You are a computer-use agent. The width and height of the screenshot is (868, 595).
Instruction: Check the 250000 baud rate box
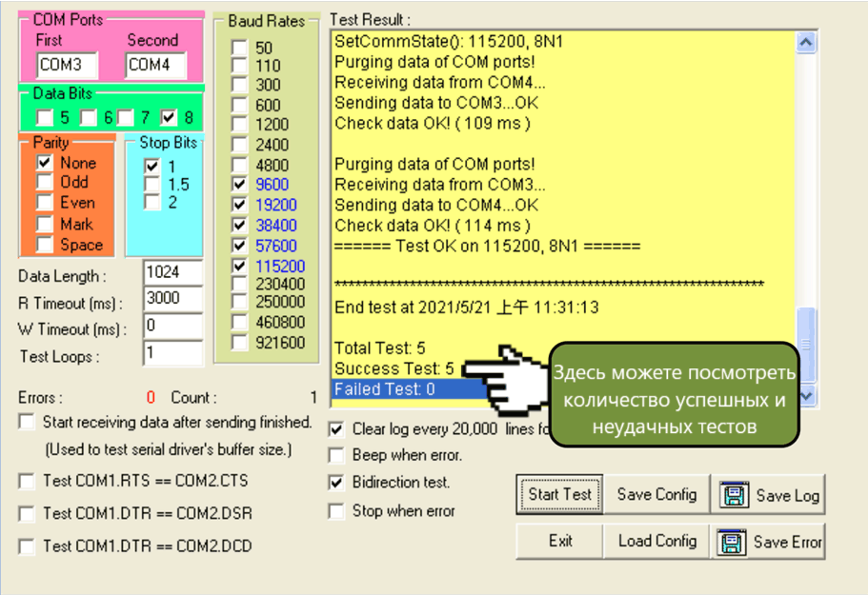[239, 302]
